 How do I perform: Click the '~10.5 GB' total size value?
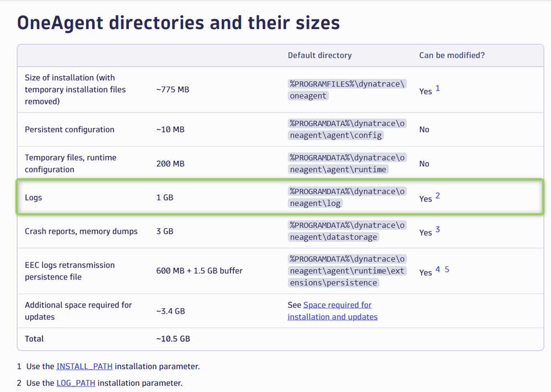pos(173,339)
